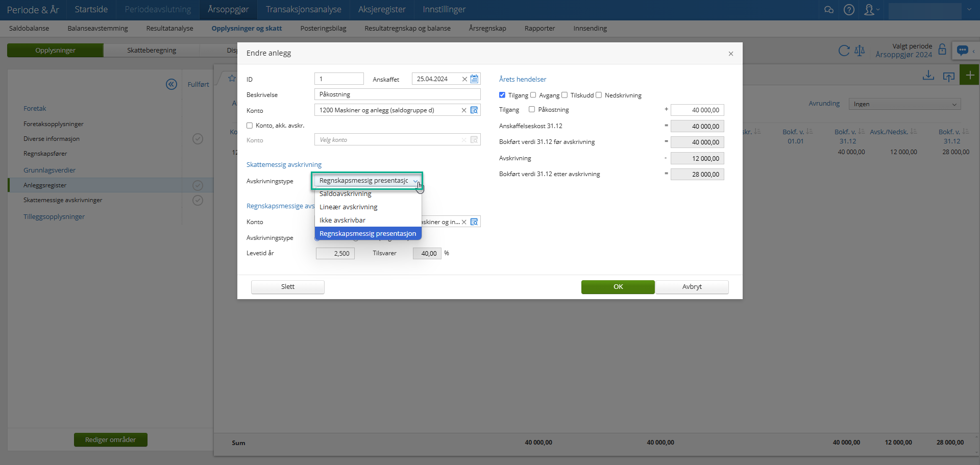Open the Årsregnskap tab
The image size is (980, 465).
pyautogui.click(x=487, y=29)
